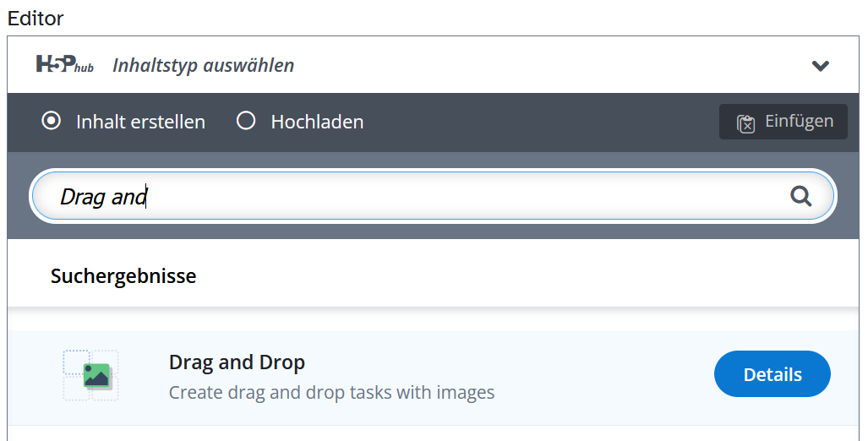This screenshot has width=868, height=441.
Task: Click into the 'Drag and' search field
Action: [423, 197]
